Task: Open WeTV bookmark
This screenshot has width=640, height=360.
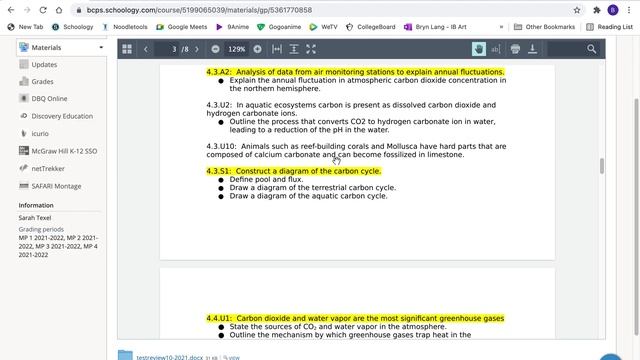Action: click(x=324, y=27)
